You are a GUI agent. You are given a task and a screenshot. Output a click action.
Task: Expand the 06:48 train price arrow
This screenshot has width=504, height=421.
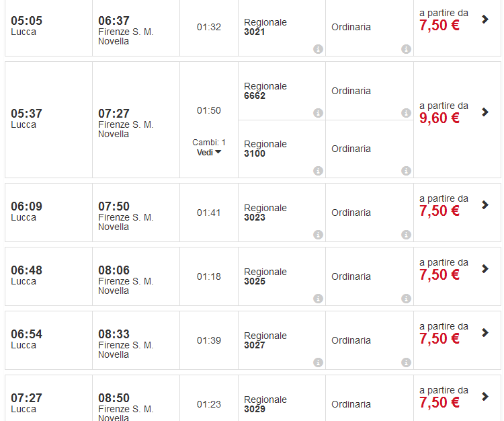485,268
